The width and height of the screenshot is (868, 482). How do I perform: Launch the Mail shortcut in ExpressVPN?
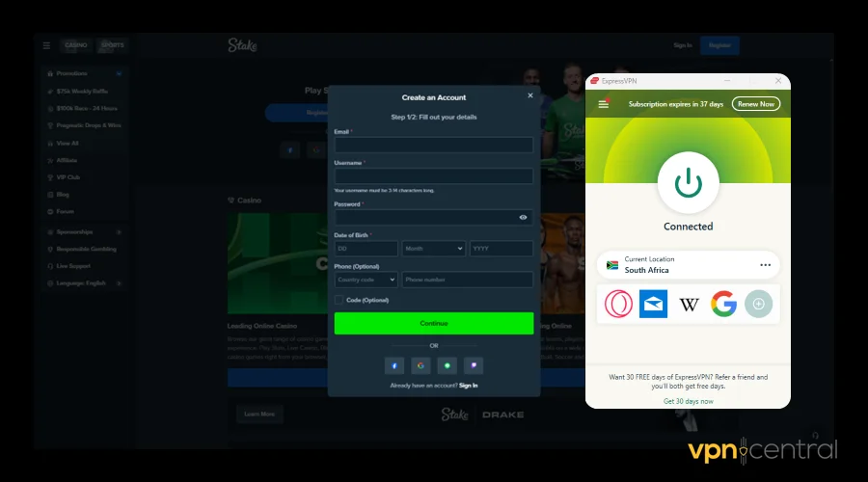click(x=653, y=304)
